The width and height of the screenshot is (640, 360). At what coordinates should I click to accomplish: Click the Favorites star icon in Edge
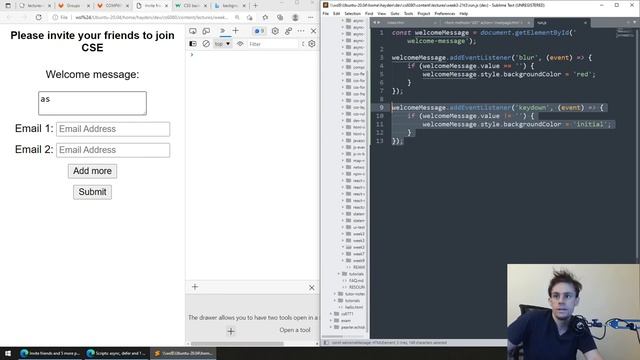click(x=265, y=18)
